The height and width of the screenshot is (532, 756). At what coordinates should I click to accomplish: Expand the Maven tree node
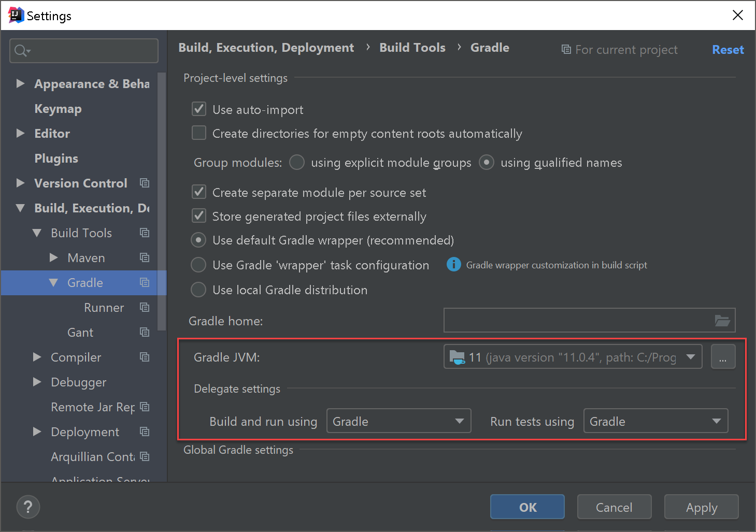point(53,257)
